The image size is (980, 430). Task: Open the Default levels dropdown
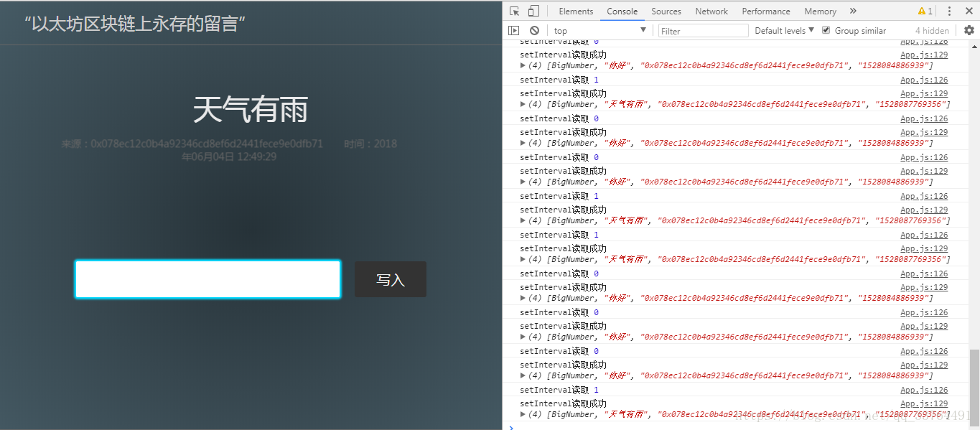(784, 31)
